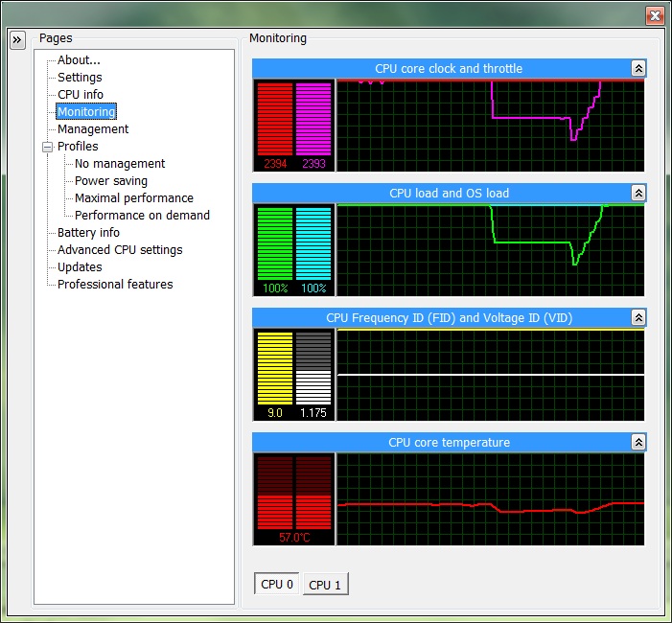Click the FID and VID history graph

pyautogui.click(x=490, y=375)
